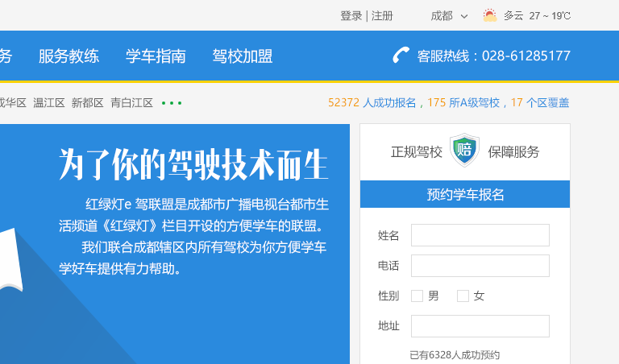Click the 175 所A级驾校 statistic

[463, 103]
